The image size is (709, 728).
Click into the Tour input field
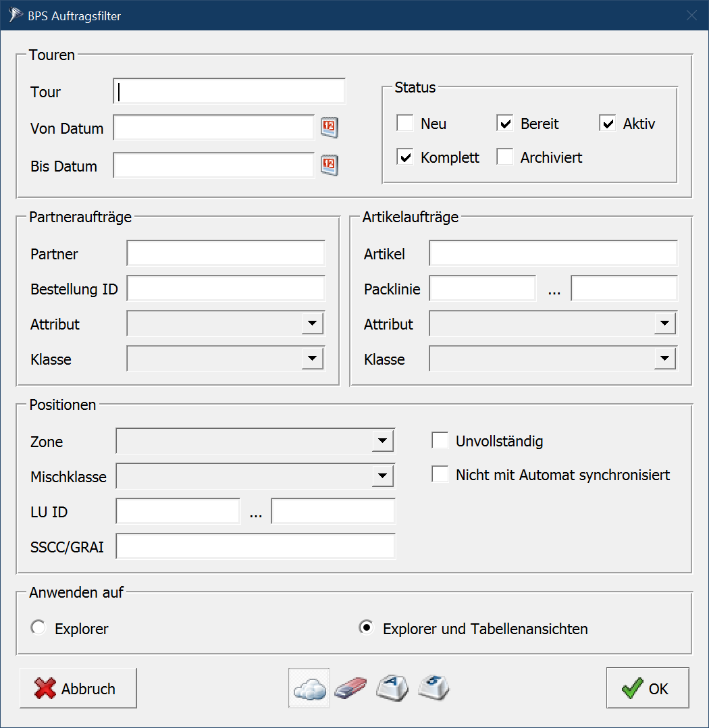coord(230,92)
